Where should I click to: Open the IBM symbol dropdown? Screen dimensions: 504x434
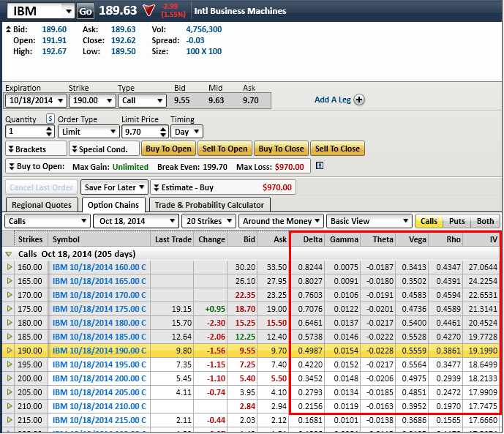click(68, 11)
